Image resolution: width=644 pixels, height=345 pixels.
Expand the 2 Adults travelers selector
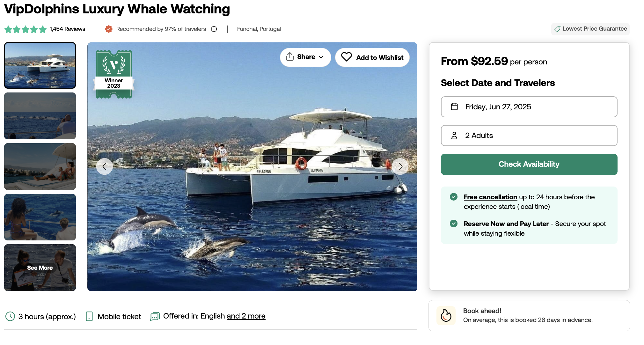(x=529, y=136)
